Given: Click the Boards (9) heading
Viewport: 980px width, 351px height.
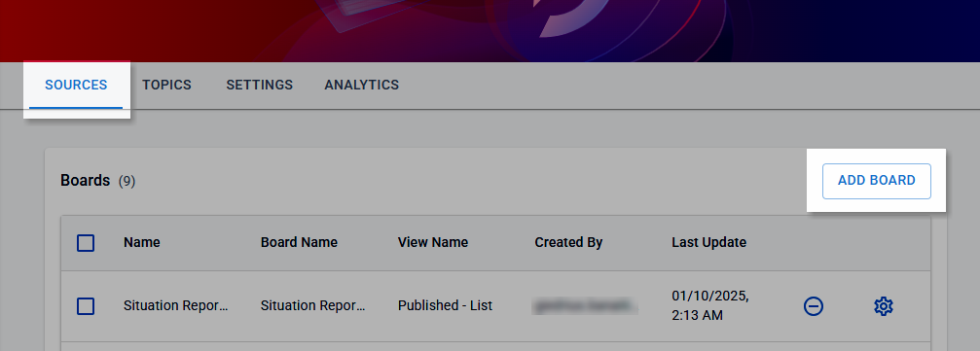Looking at the screenshot, I should [98, 181].
